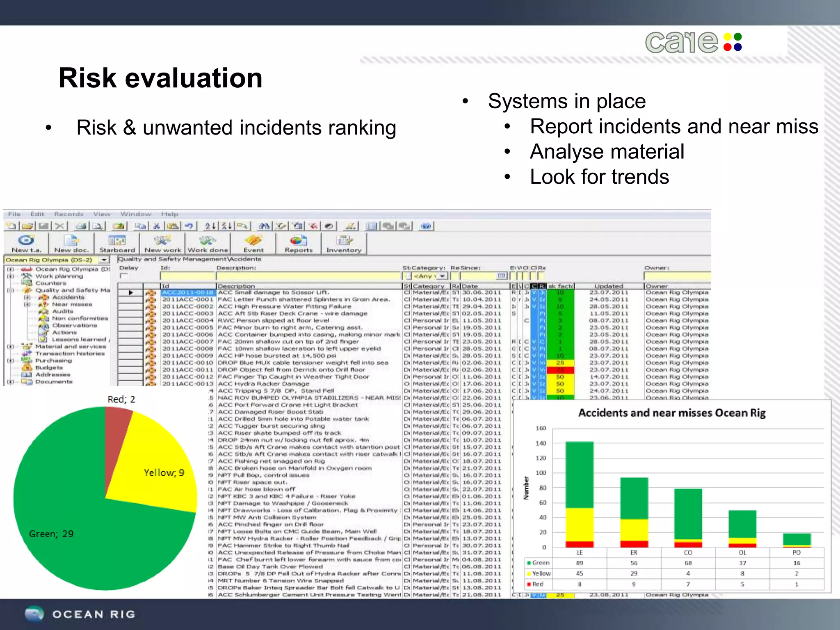Create a New work entry
The image size is (840, 630).
pyautogui.click(x=162, y=243)
